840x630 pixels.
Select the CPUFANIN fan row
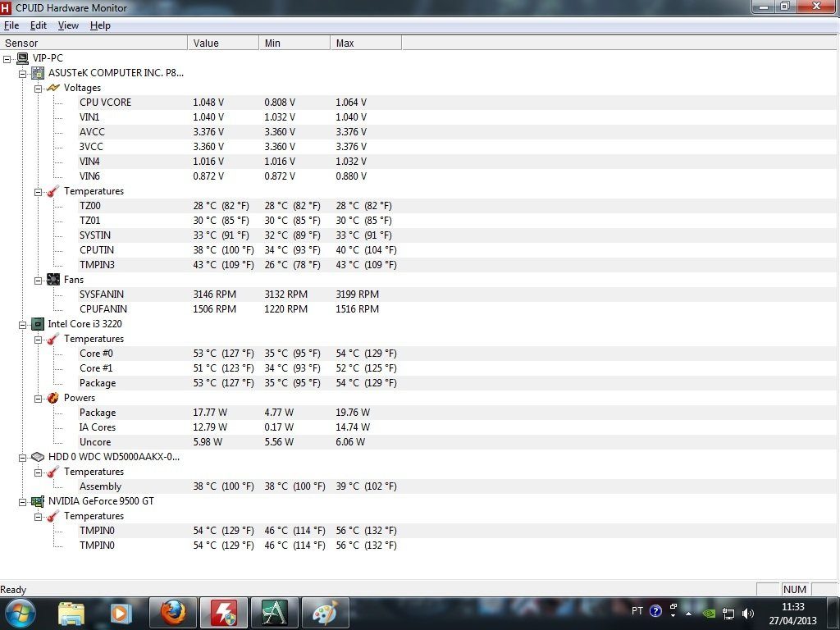tap(459, 309)
